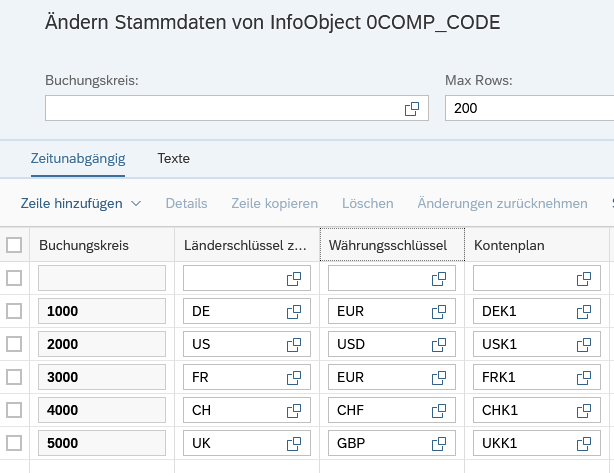The image size is (614, 473).
Task: Open value help for CHK1 chart of accounts
Action: click(584, 410)
